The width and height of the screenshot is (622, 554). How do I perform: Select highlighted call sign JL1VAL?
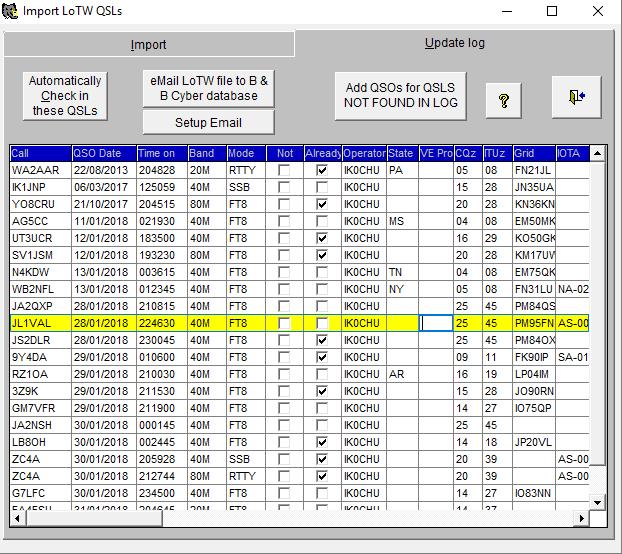pos(31,323)
